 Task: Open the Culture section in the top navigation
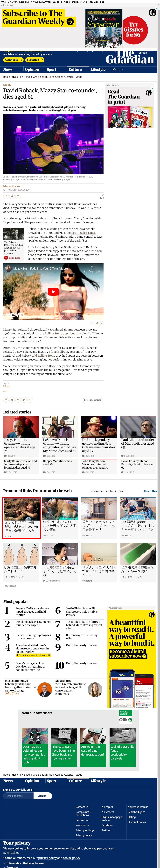pyautogui.click(x=75, y=69)
